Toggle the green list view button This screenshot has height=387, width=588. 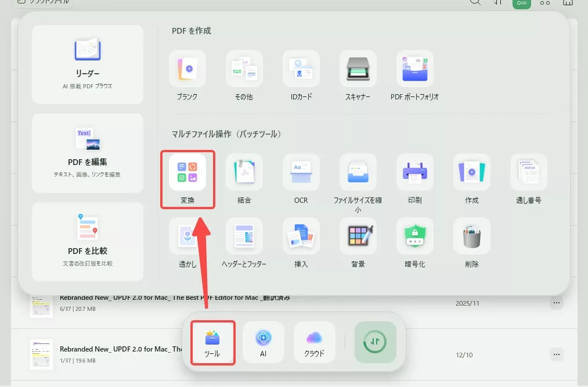coord(520,3)
